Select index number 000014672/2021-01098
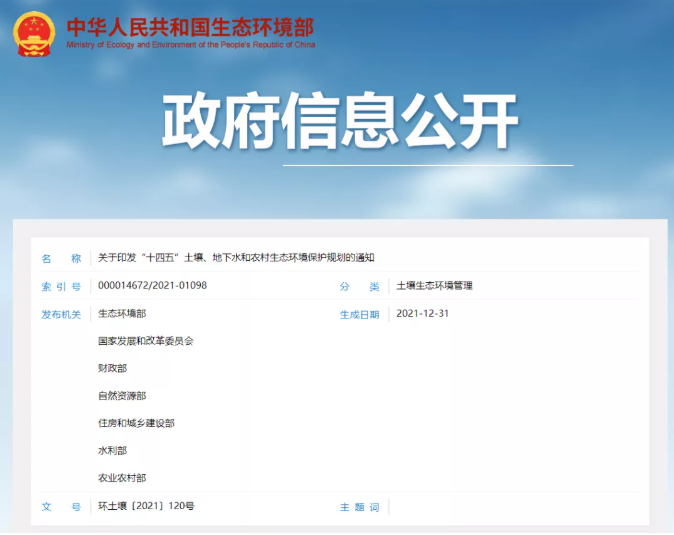Image resolution: width=674 pixels, height=535 pixels. point(152,286)
